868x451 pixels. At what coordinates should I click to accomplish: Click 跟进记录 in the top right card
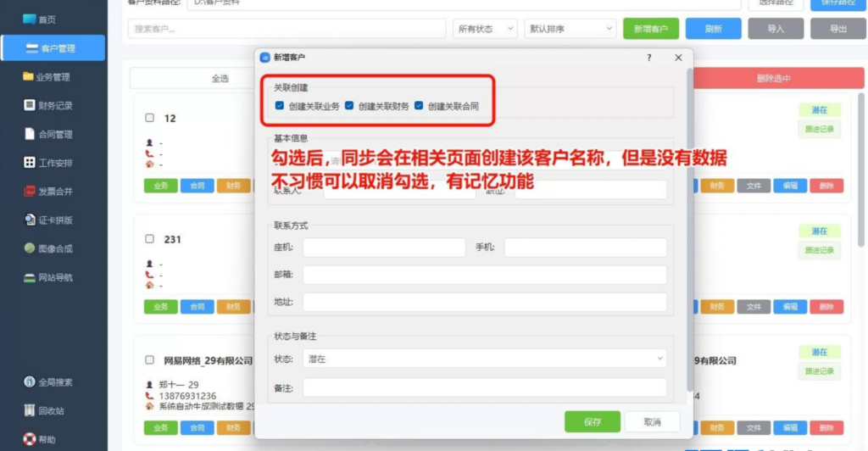(820, 129)
